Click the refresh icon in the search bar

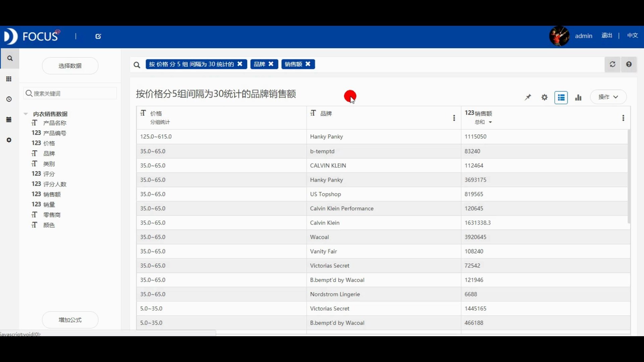612,64
